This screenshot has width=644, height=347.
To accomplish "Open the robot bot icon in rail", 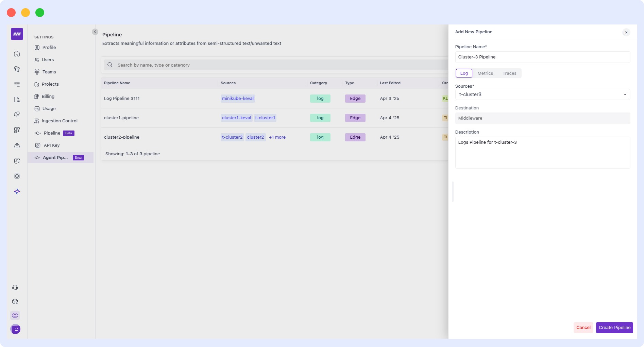I will [17, 145].
